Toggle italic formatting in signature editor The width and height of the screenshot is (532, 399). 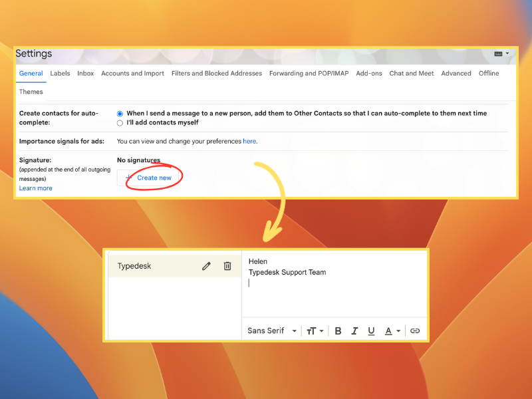tap(354, 331)
